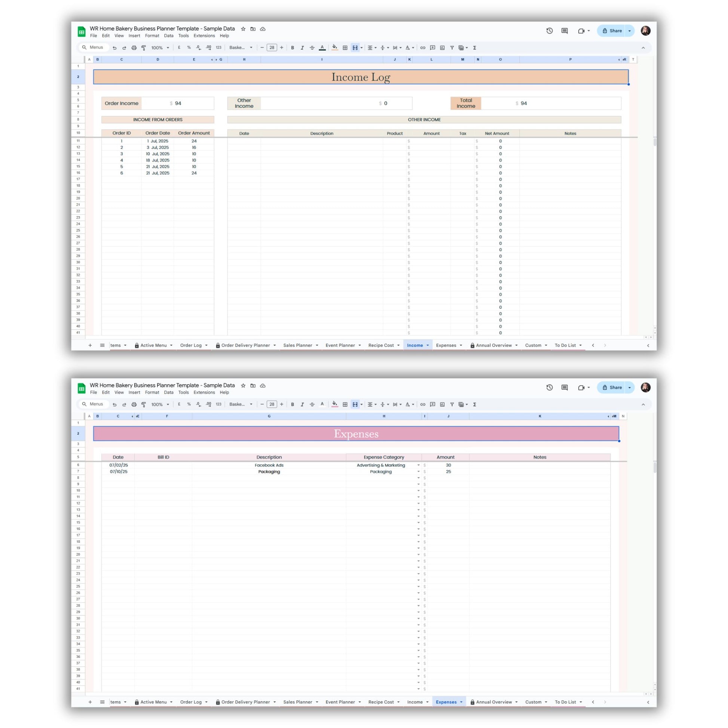Click the print icon in the Expenses window
Viewport: 728px width, 728px height.
click(x=134, y=404)
